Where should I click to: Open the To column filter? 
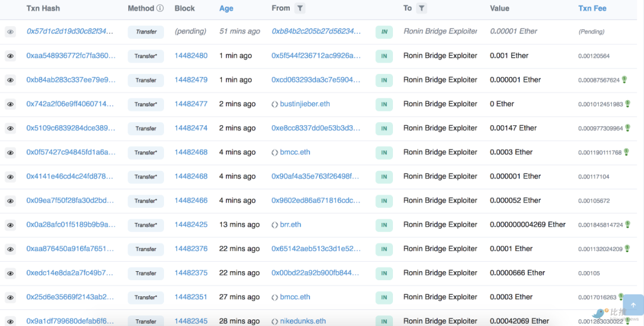[x=422, y=8]
